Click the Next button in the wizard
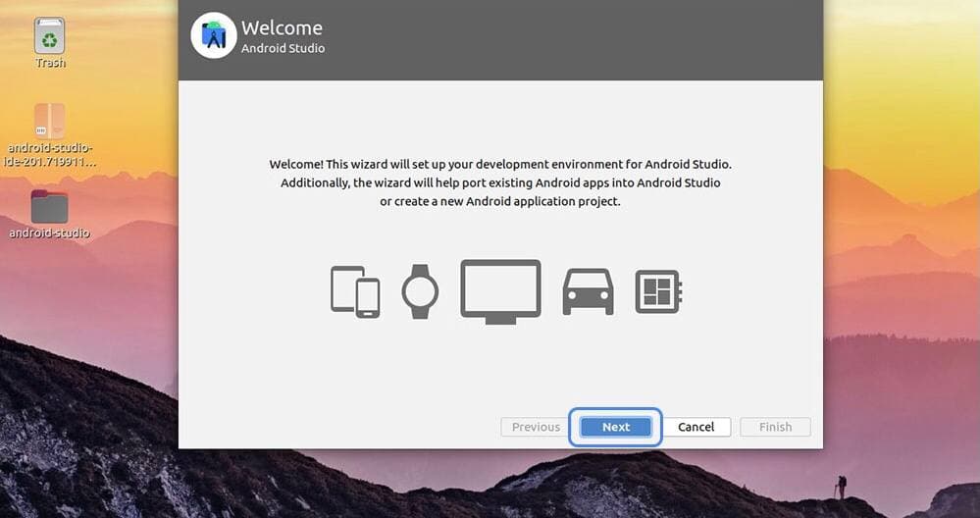The width and height of the screenshot is (980, 518). (x=616, y=427)
